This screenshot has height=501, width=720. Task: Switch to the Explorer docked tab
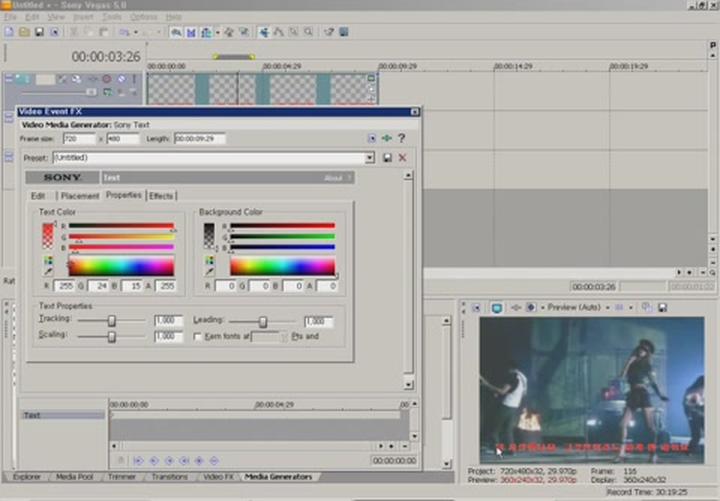[x=27, y=477]
